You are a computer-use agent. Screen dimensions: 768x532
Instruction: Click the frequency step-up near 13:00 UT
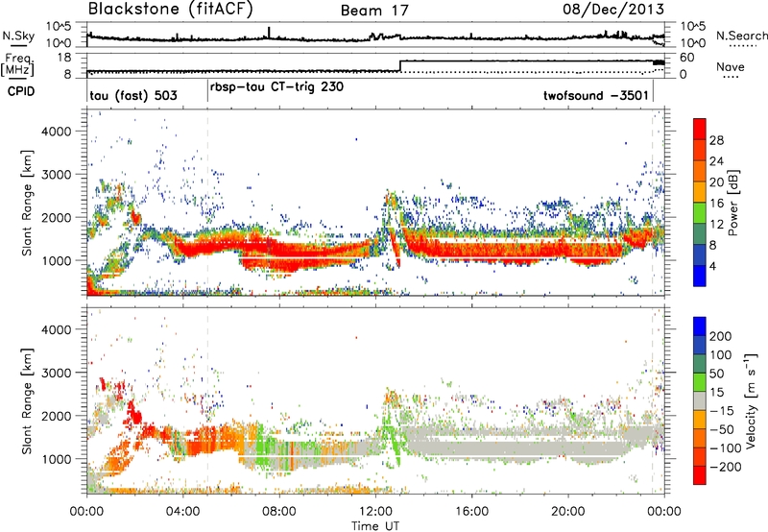(x=400, y=66)
